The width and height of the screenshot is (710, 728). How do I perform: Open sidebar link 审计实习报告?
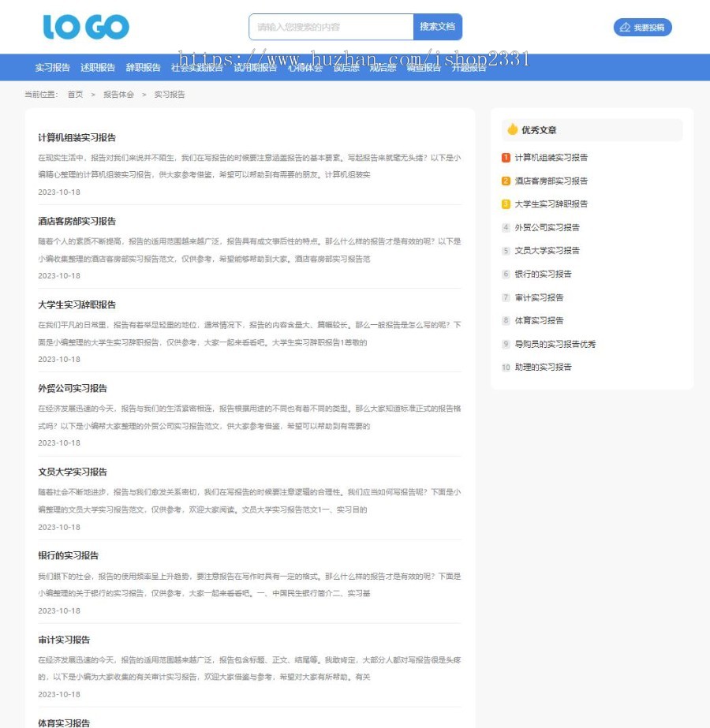click(x=539, y=297)
